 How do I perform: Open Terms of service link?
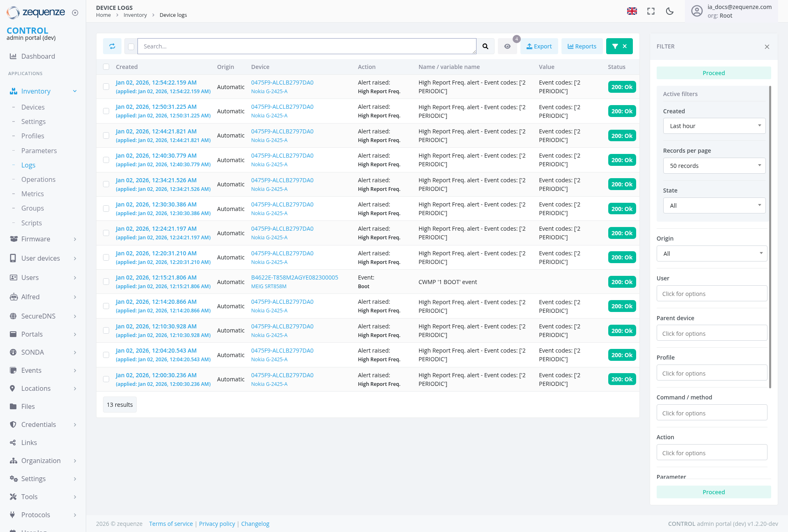(171, 524)
